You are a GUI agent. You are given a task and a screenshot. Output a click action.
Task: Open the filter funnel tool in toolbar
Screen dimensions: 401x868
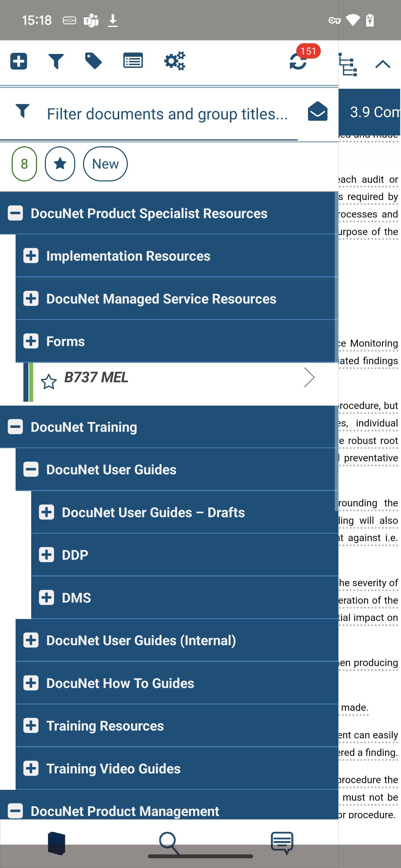(56, 61)
